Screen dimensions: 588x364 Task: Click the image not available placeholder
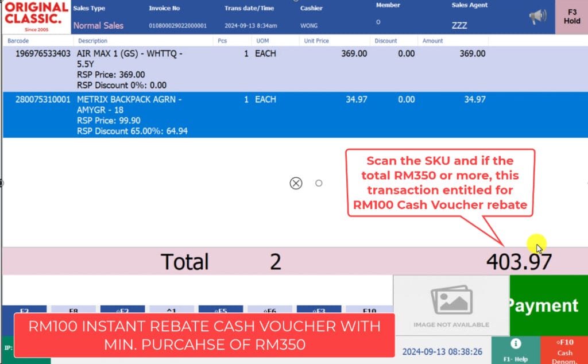[451, 305]
